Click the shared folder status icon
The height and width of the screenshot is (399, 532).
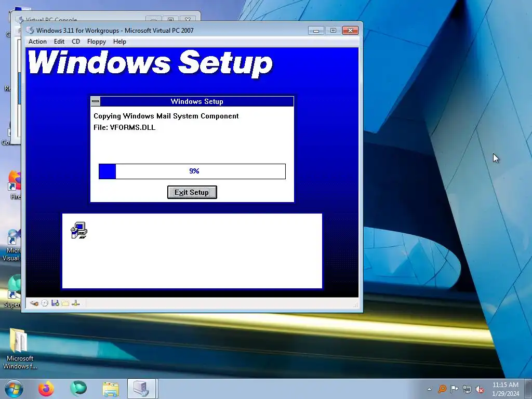(65, 303)
